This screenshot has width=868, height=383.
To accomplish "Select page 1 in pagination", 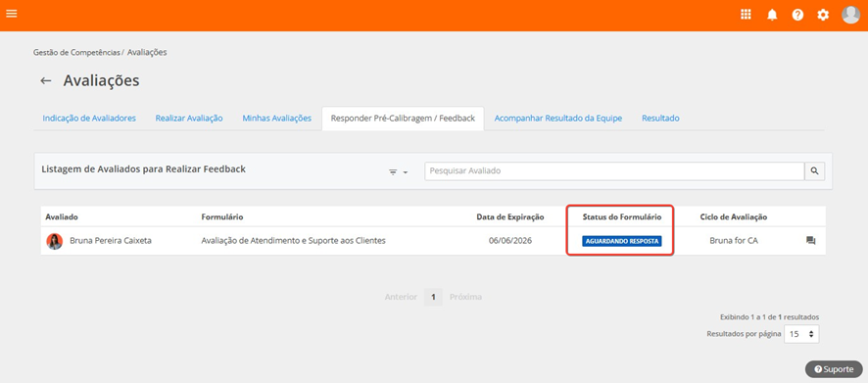I will pyautogui.click(x=433, y=297).
